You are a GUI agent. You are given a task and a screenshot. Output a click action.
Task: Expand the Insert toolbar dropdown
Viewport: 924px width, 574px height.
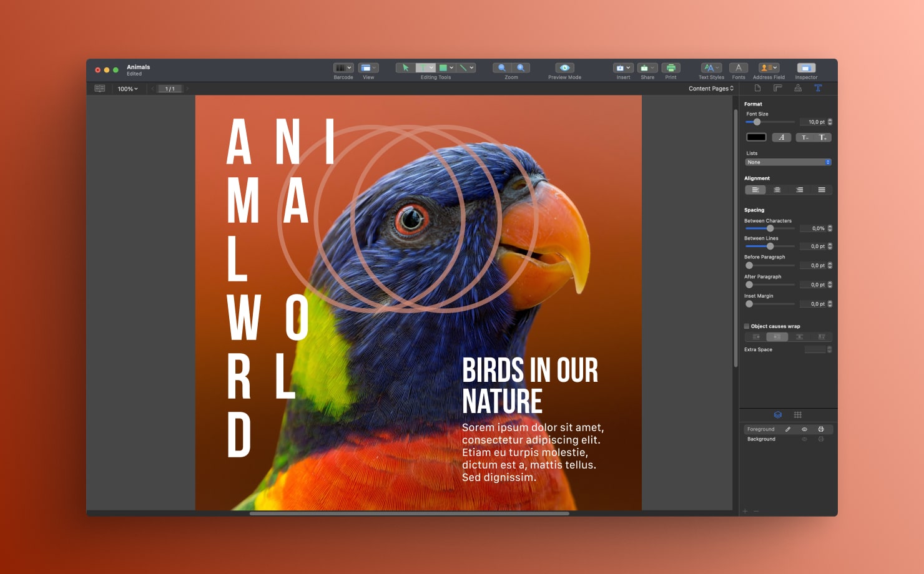point(628,67)
